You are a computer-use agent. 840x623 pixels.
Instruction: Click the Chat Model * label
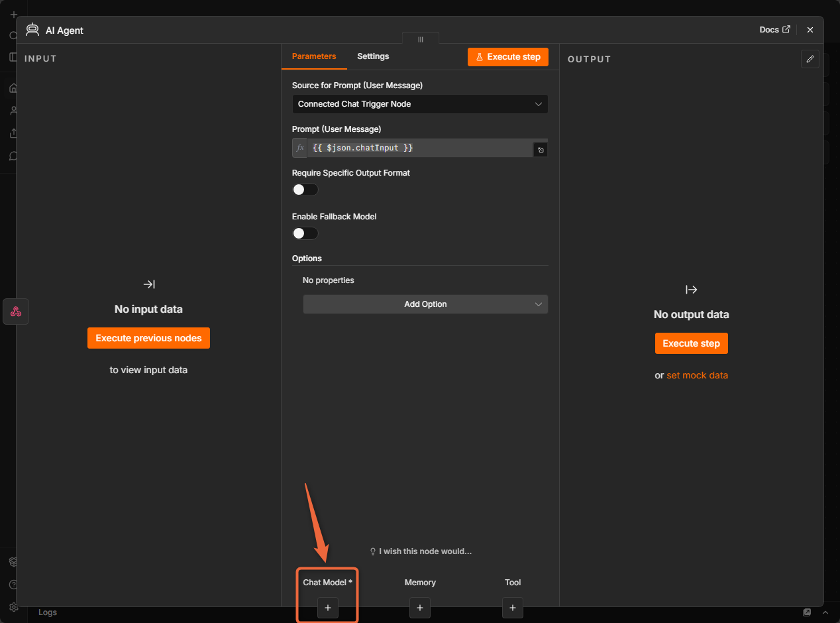(x=327, y=583)
